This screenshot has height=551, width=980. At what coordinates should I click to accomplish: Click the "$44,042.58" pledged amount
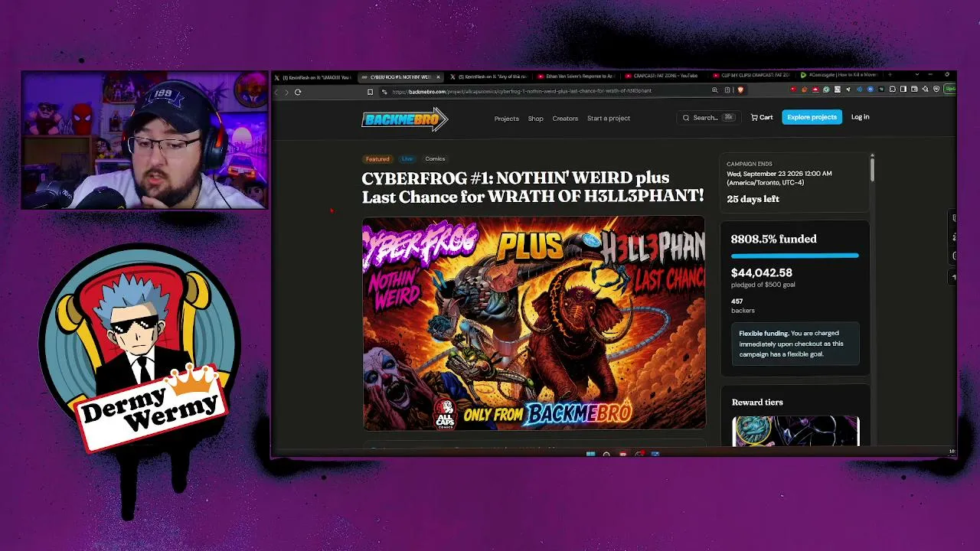click(x=761, y=272)
